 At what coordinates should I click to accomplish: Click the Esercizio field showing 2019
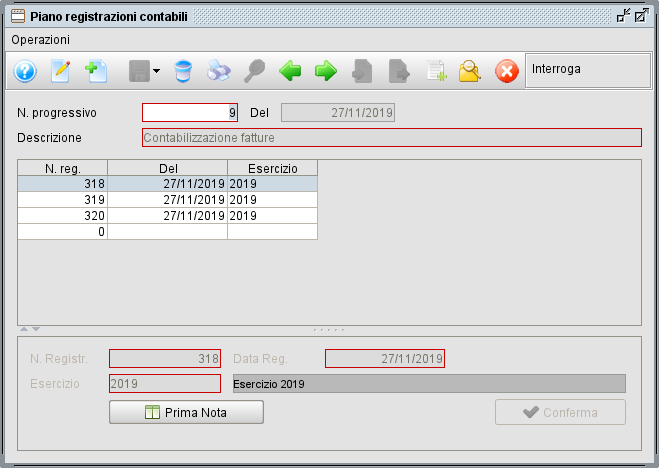165,384
